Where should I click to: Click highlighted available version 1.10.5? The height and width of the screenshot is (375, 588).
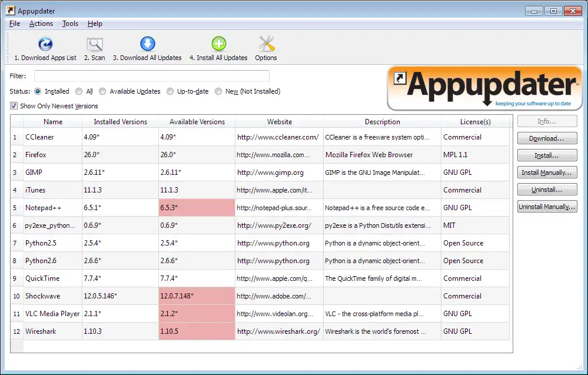click(x=197, y=331)
